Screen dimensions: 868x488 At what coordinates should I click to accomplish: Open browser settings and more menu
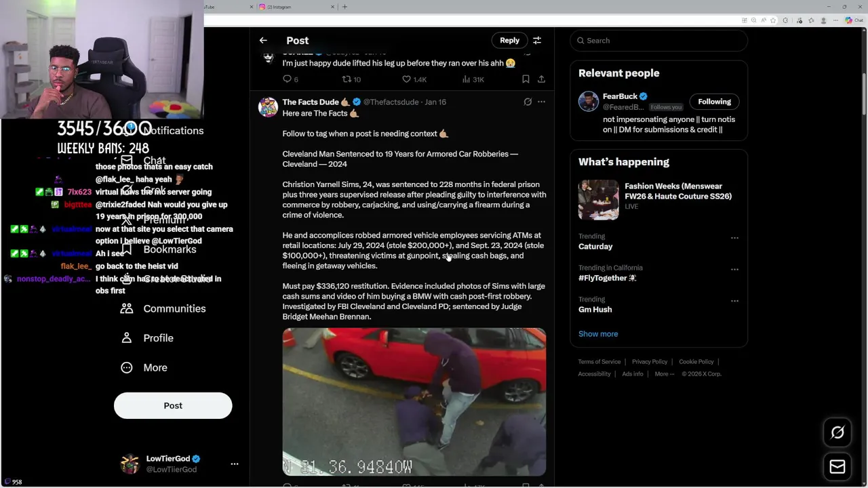[x=835, y=20]
